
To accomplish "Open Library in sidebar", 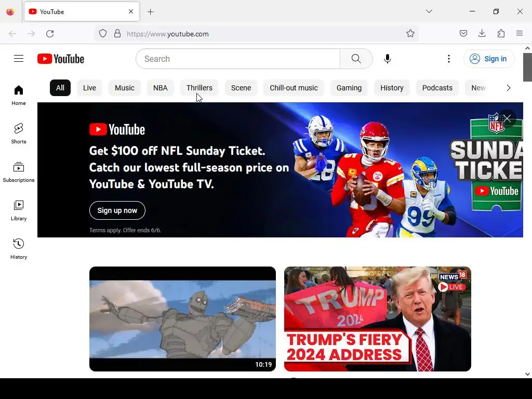I will click(x=19, y=211).
